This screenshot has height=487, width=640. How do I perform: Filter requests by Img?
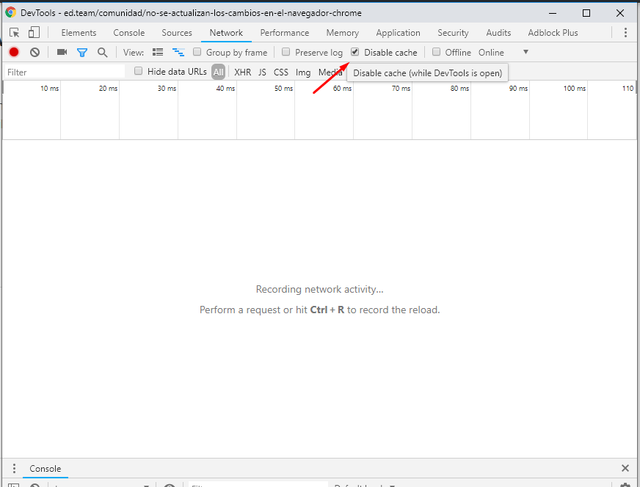303,72
